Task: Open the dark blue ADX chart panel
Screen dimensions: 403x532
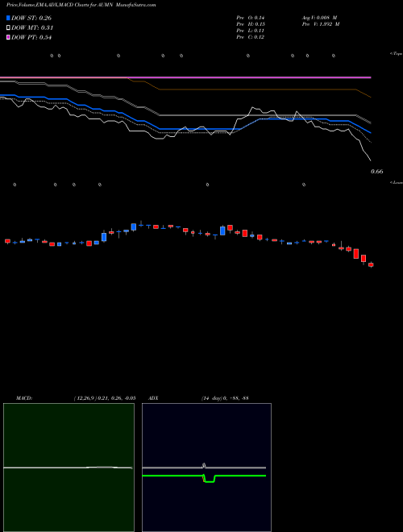Action: click(206, 468)
